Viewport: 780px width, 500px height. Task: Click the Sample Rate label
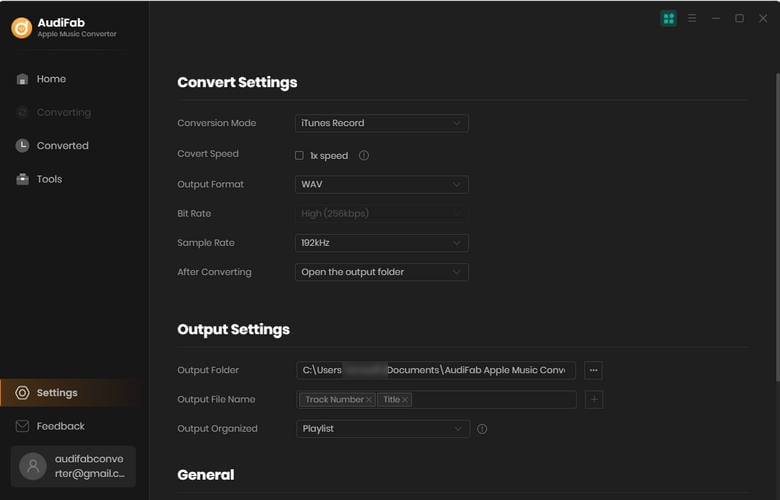pos(205,243)
